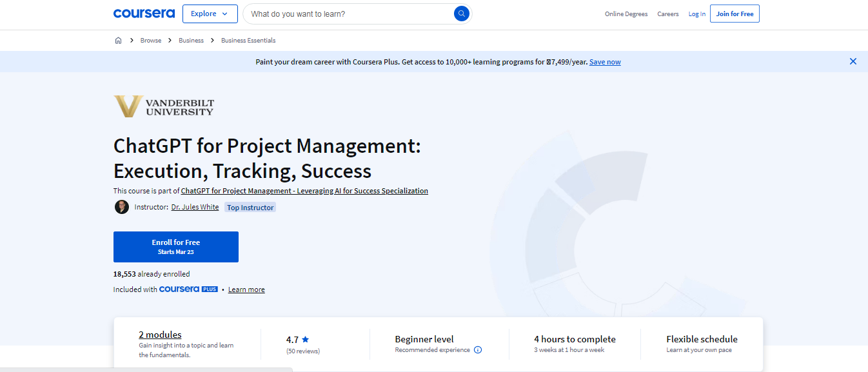This screenshot has height=372, width=868.
Task: Click the Vanderbilt University logo
Action: click(164, 107)
